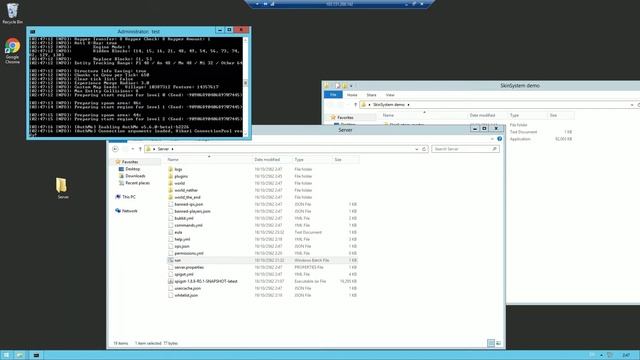The width and height of the screenshot is (640, 360).
Task: Click the console window system menu icon
Action: 33,31
